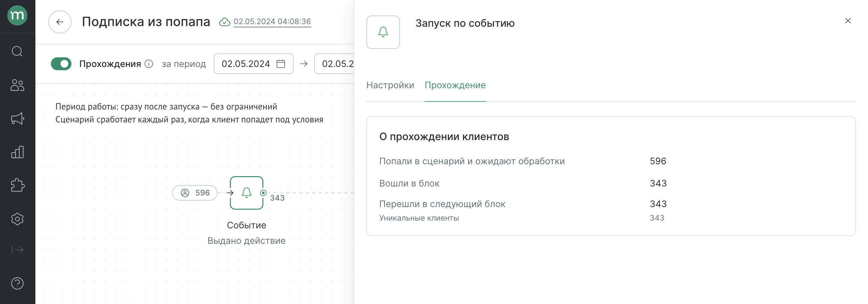868x304 pixels.
Task: Click the green output connector dot
Action: 263,193
